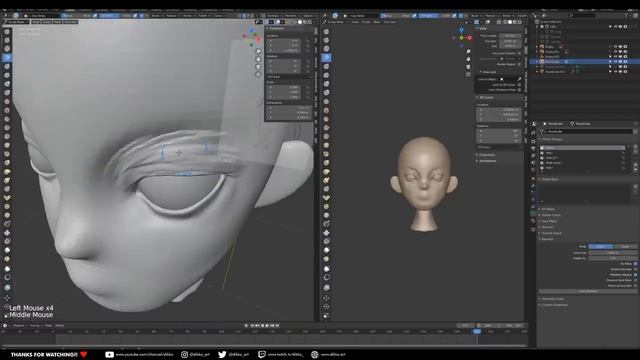This screenshot has height=360, width=640.
Task: Add a new vertex group with plus button
Action: [636, 147]
